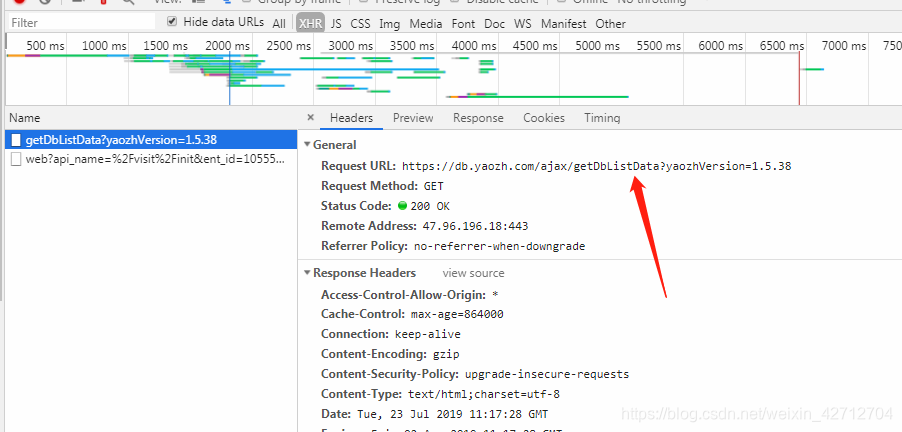Select the web?api_name=%2Fvisit%2Finit request row
Screen dimensions: 902x432
(151, 159)
